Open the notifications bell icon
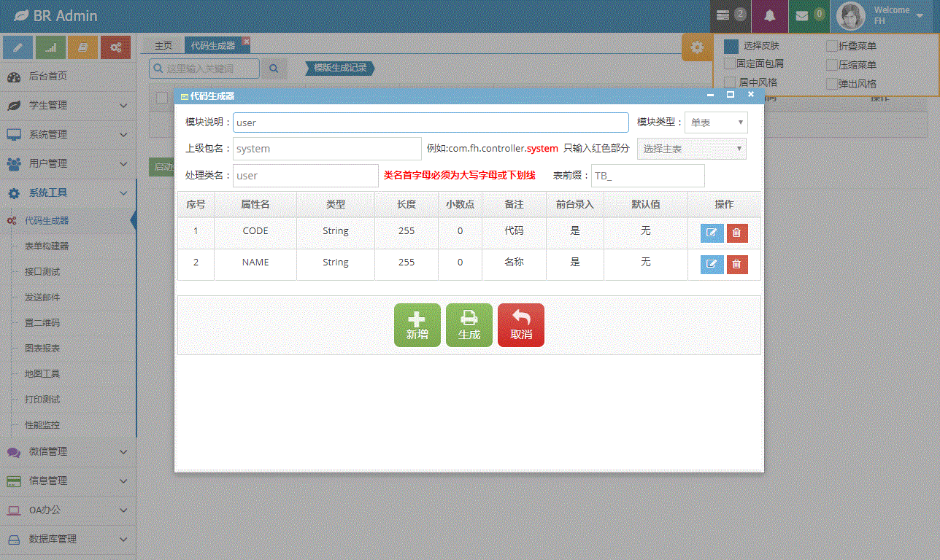 pos(769,15)
